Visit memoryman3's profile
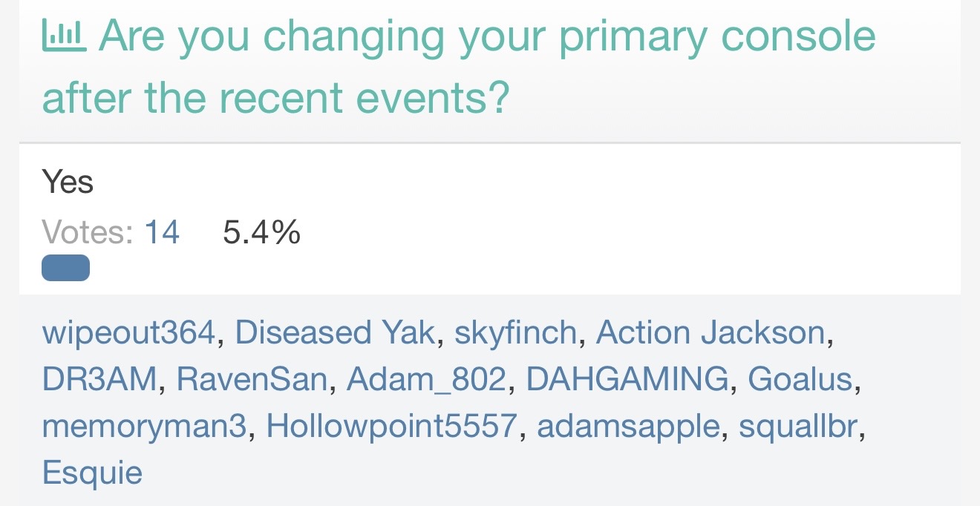The image size is (980, 506). coord(144,426)
